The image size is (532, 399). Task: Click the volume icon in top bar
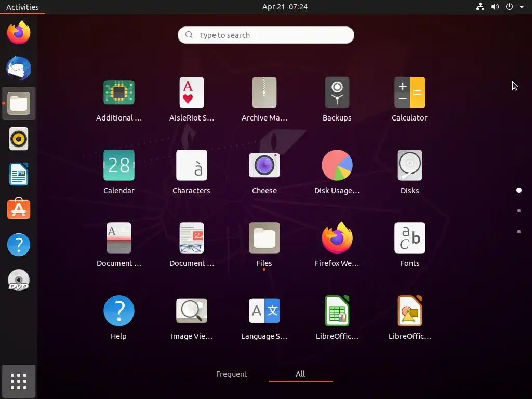click(x=495, y=7)
